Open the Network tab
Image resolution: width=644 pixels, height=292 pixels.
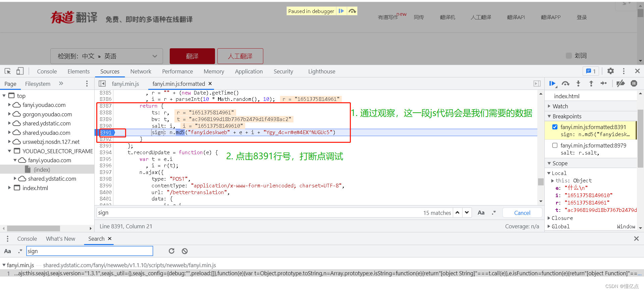[141, 71]
